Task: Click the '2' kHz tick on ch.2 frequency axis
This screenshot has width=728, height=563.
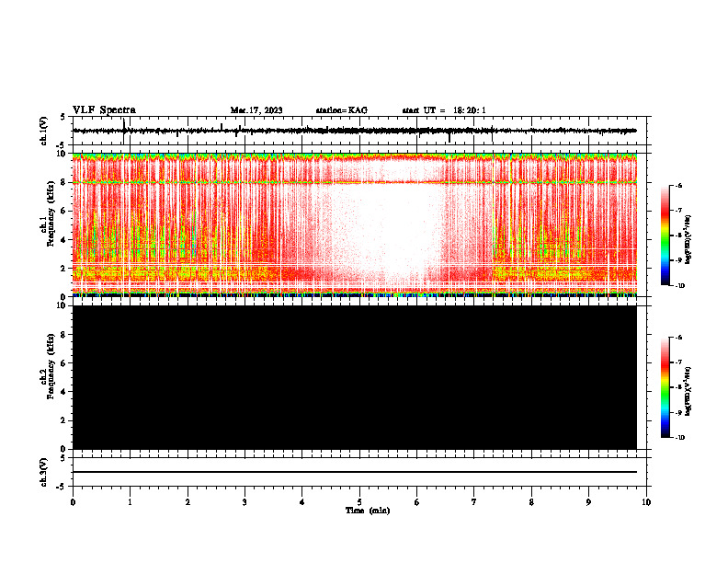Action: (64, 420)
